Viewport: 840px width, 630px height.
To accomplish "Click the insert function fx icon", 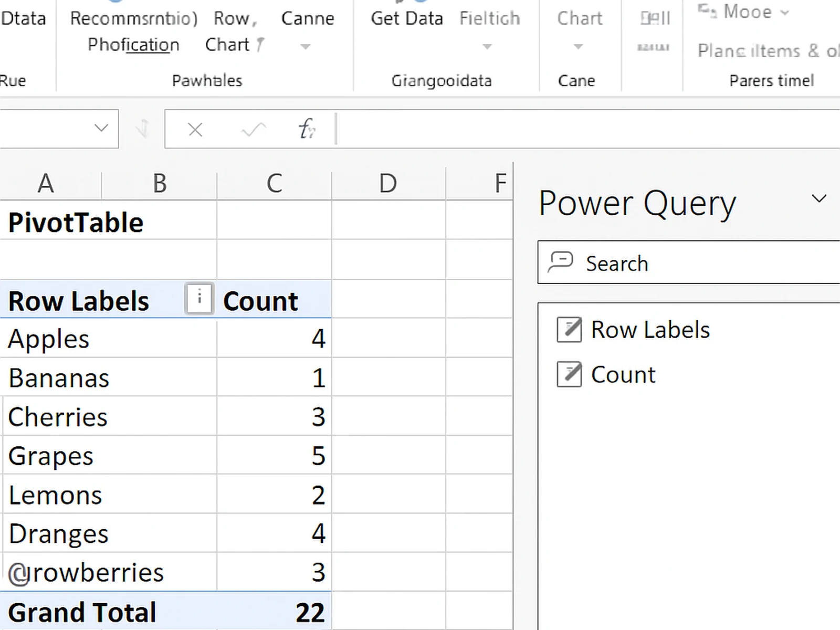I will pyautogui.click(x=307, y=129).
